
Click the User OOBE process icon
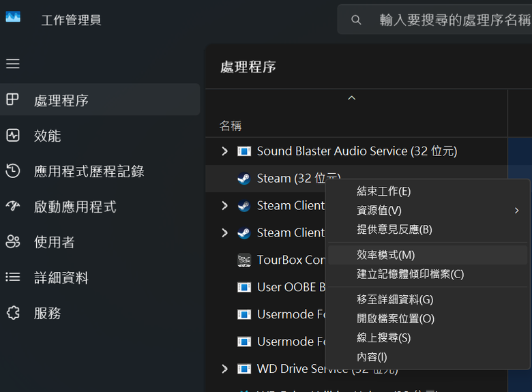click(244, 288)
